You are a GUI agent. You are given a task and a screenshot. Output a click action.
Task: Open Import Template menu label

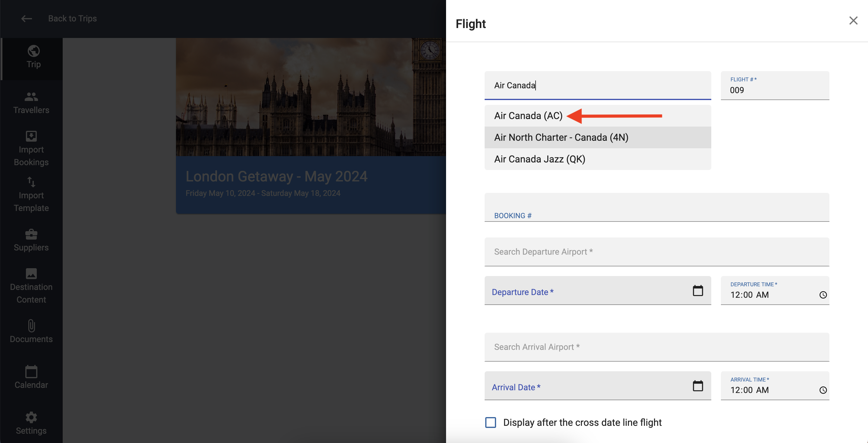[x=31, y=202]
